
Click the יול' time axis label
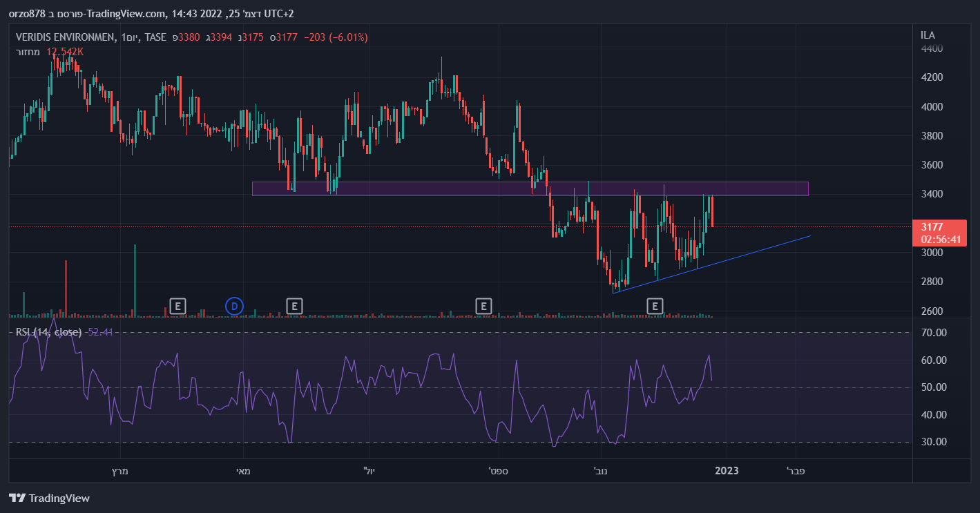(368, 471)
